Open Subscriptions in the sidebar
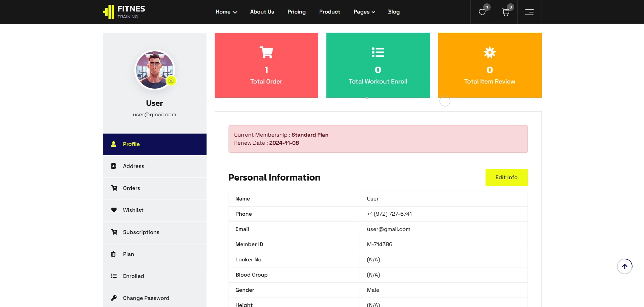 point(141,232)
